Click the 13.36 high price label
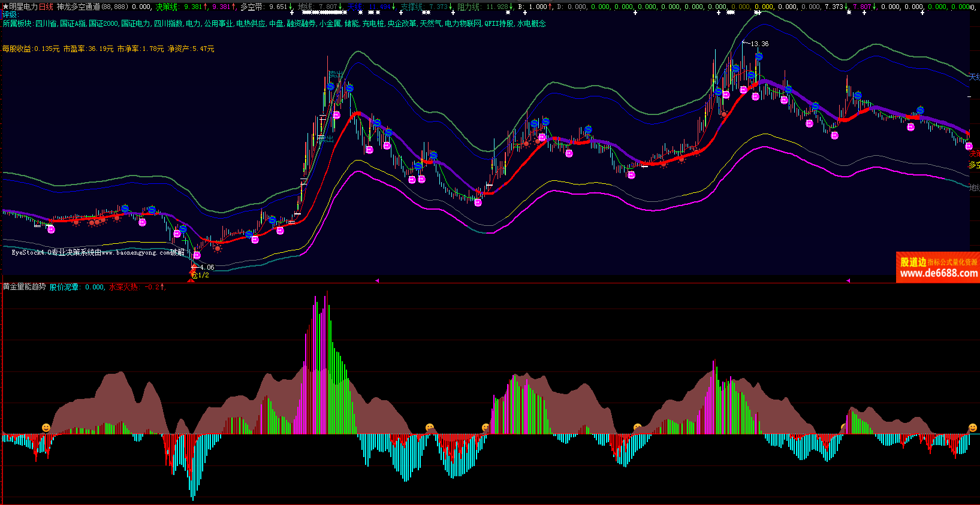This screenshot has height=505, width=980. (x=759, y=44)
